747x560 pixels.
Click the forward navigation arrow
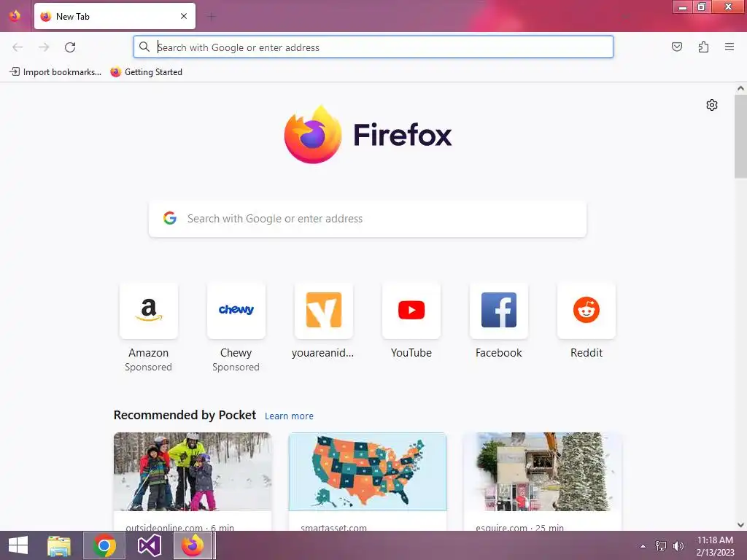pyautogui.click(x=44, y=47)
